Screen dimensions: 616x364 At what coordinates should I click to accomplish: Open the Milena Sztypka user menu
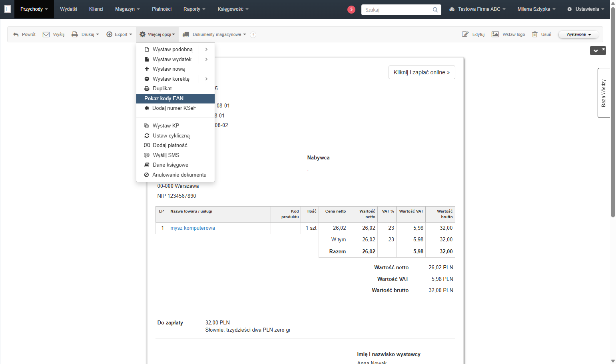coord(536,9)
